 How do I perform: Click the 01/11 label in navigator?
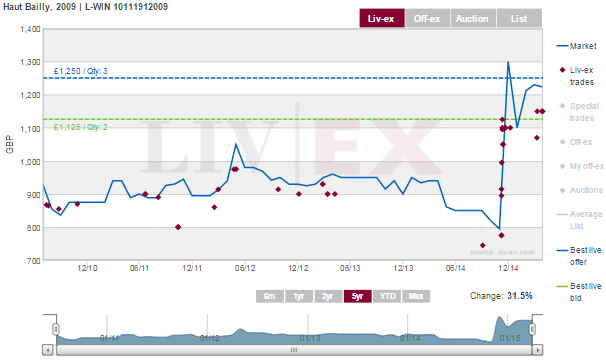pos(109,338)
